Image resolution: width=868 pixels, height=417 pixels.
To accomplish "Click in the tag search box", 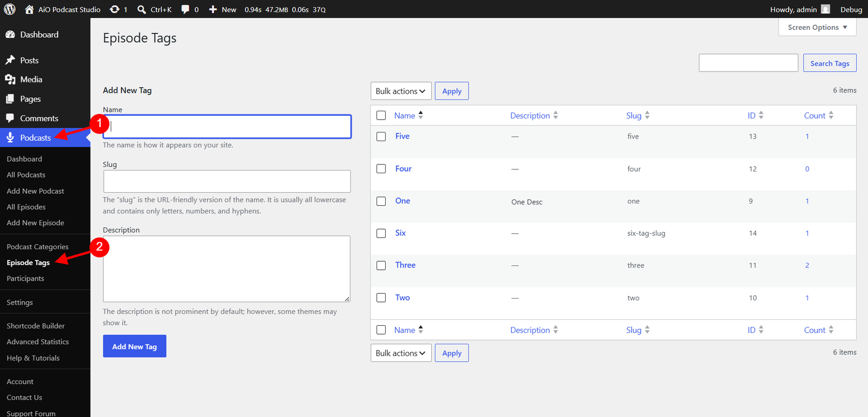I will click(x=749, y=63).
